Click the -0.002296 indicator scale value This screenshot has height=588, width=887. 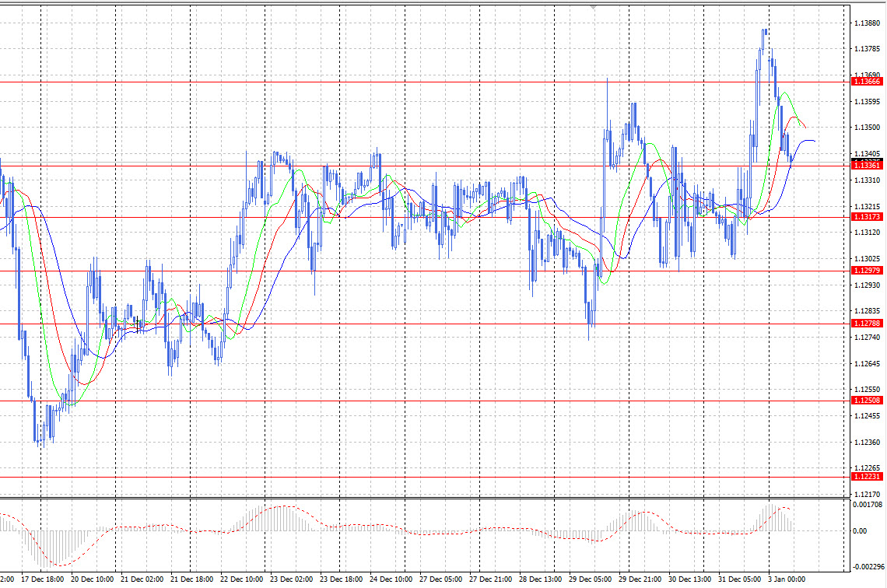pos(868,566)
